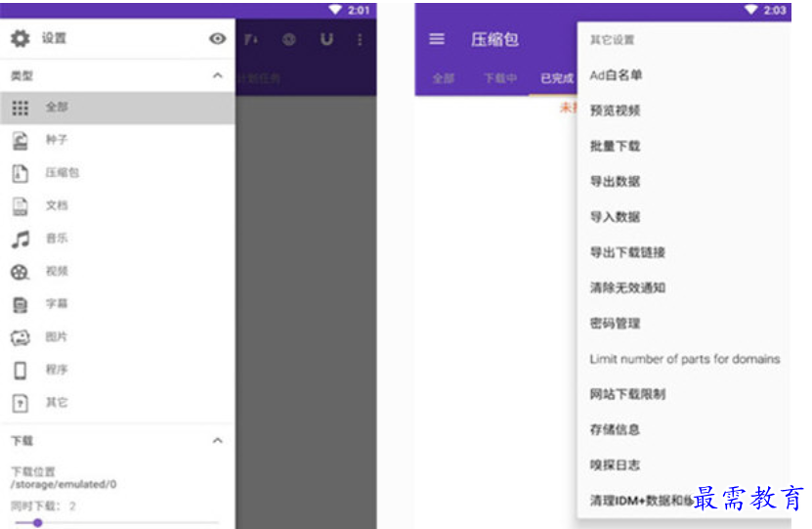Open 密码管理 menu item
The image size is (812, 529).
pyautogui.click(x=616, y=324)
